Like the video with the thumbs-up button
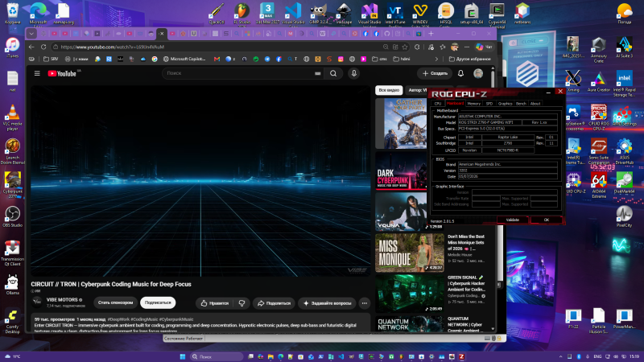Screen dimensions: 644x362 tap(214, 303)
